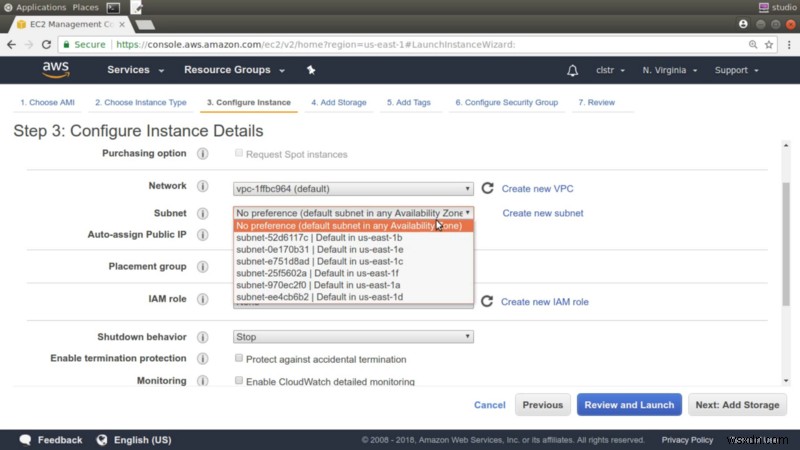Click the pin shortcut icon in navbar
Image resolution: width=800 pixels, height=450 pixels.
[311, 70]
